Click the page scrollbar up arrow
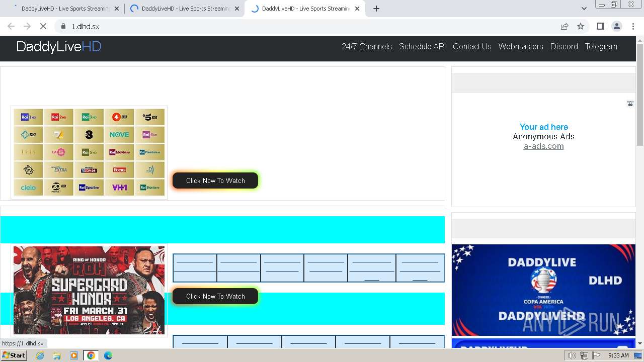644x362 pixels. (640, 40)
